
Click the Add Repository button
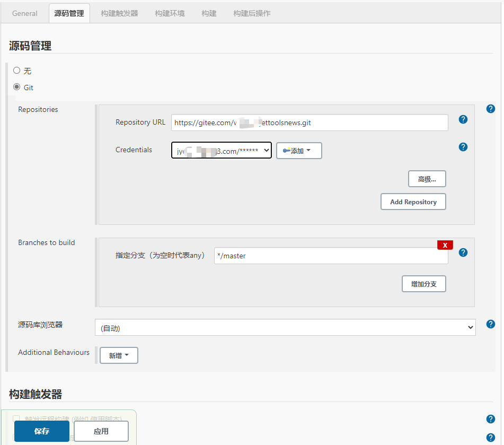413,202
